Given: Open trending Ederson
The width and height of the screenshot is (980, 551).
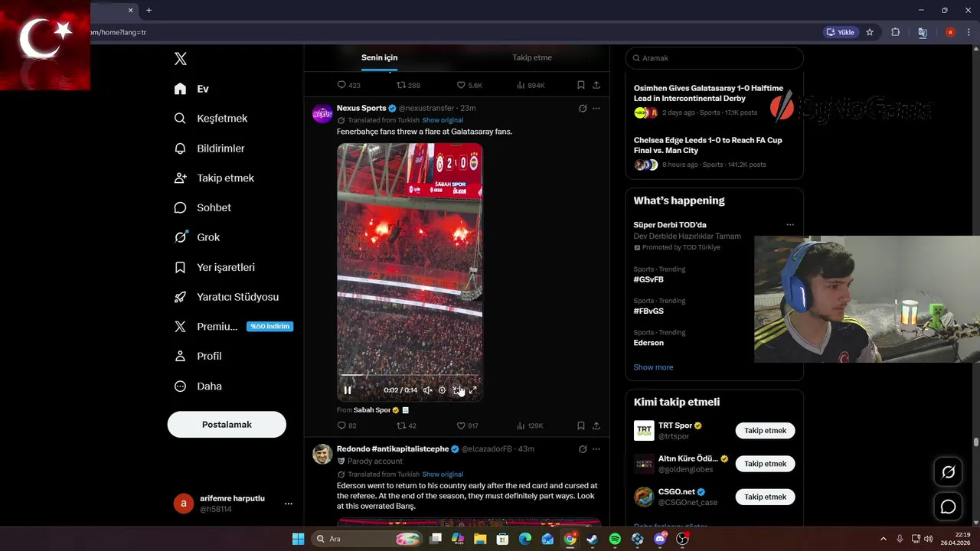Looking at the screenshot, I should 648,343.
